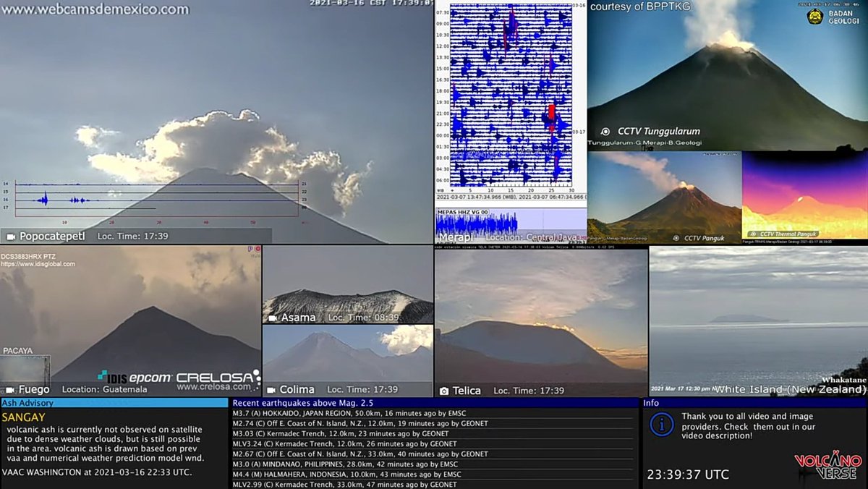Click the VAAC WASHINGTON timestamp line

(97, 472)
